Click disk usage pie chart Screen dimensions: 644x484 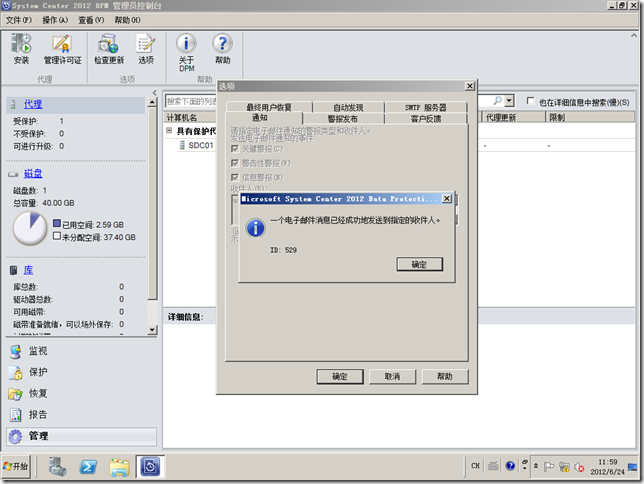point(30,228)
